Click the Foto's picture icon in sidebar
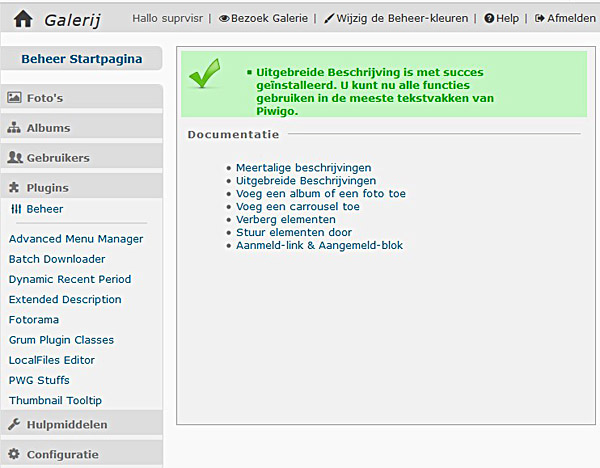The width and height of the screenshot is (600, 468). coord(14,97)
